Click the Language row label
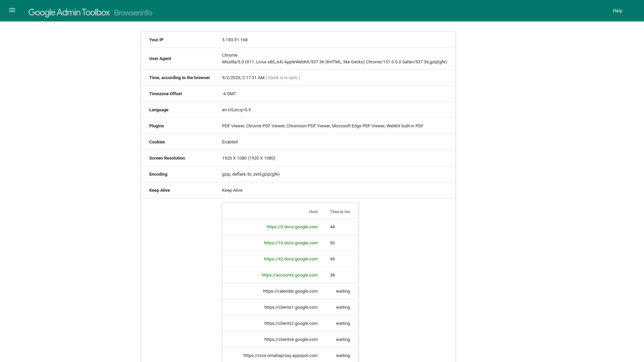This screenshot has height=362, width=644. tap(159, 110)
